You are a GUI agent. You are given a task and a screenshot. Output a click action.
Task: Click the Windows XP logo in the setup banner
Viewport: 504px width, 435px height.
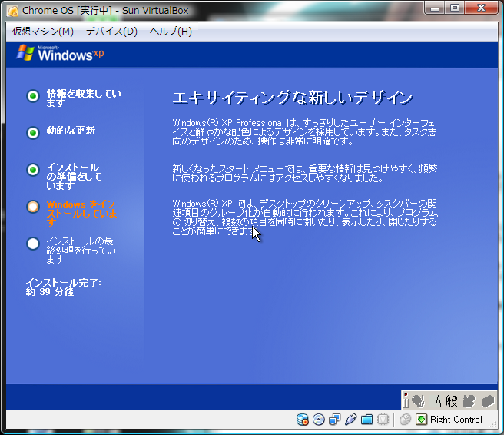click(x=60, y=53)
